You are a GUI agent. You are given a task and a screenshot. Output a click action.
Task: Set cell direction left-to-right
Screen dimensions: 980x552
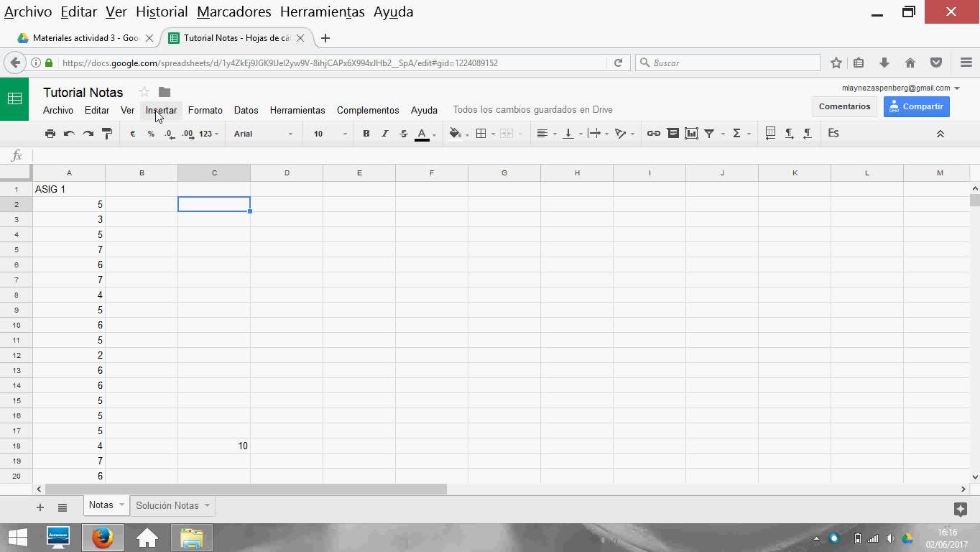(x=789, y=134)
